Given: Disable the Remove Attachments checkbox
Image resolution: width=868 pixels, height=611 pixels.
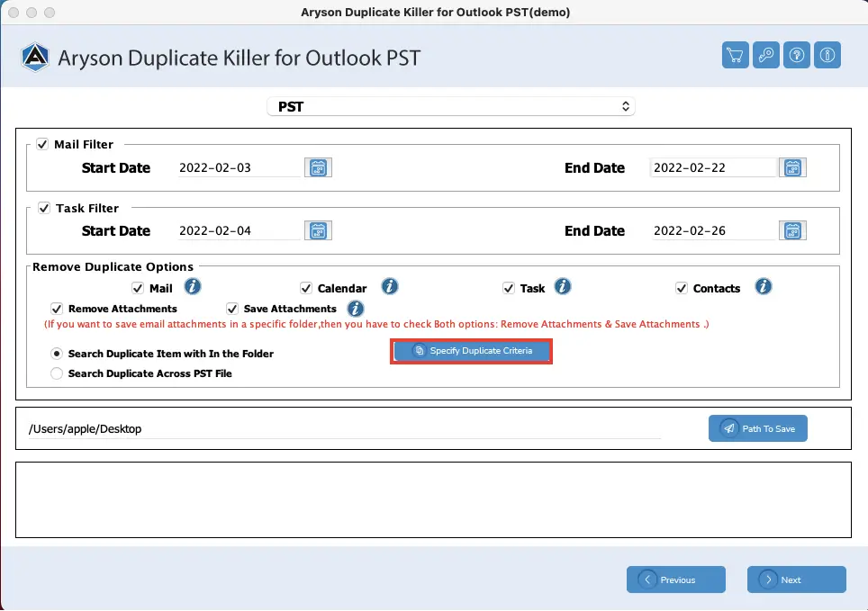Looking at the screenshot, I should 57,309.
